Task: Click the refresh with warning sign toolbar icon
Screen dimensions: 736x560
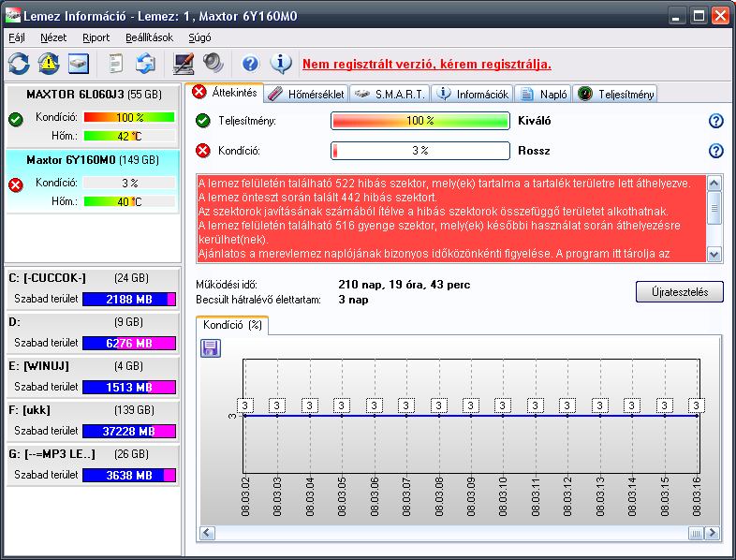Action: (x=49, y=64)
